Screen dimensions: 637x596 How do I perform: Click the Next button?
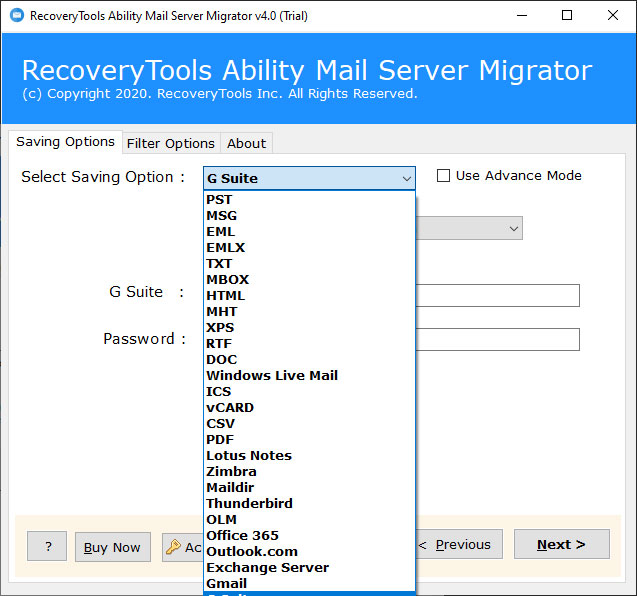click(561, 544)
